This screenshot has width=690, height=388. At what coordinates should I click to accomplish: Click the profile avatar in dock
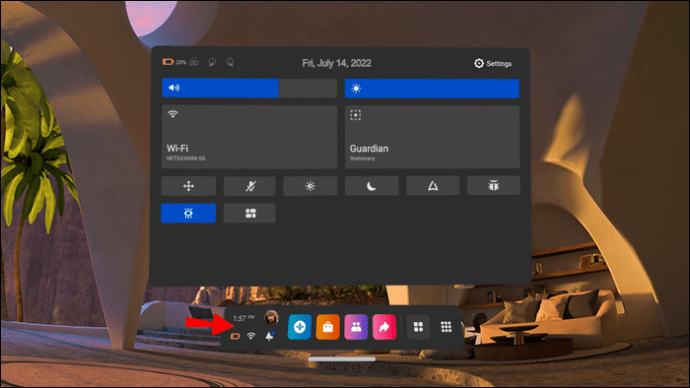pyautogui.click(x=271, y=317)
